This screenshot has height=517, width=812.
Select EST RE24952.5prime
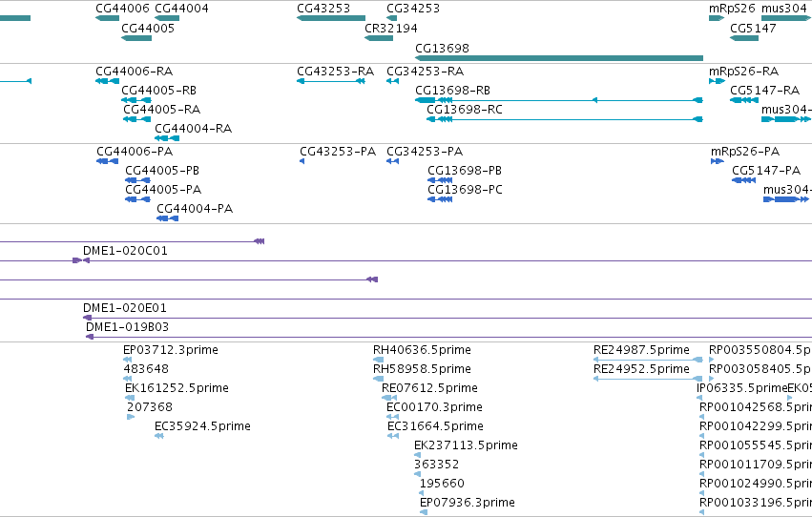641,369
